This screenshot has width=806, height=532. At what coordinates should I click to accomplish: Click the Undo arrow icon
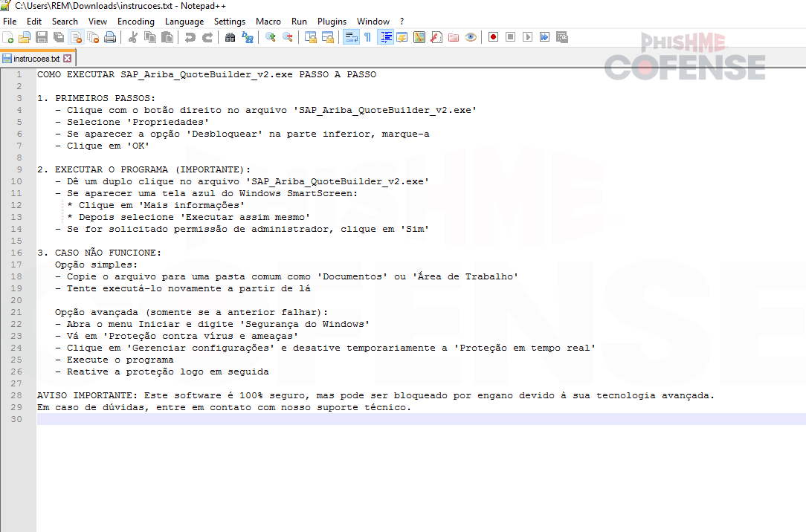coord(190,37)
